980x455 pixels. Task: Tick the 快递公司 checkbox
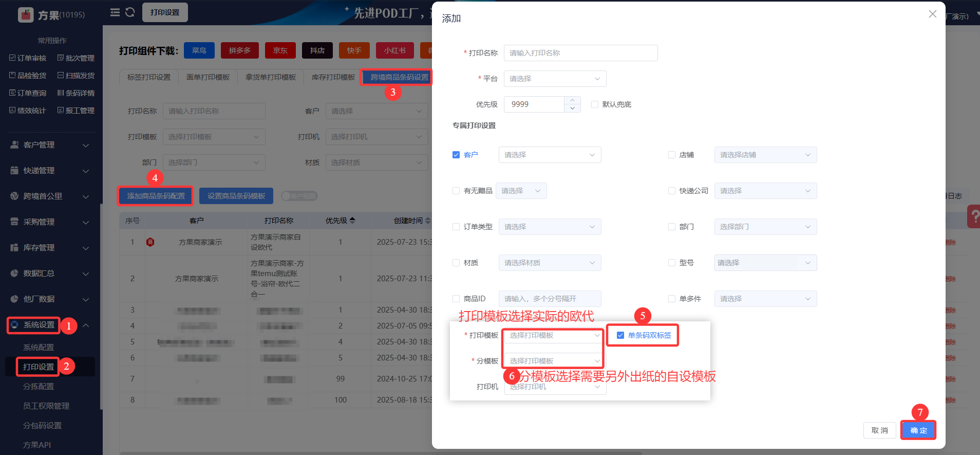pos(672,191)
